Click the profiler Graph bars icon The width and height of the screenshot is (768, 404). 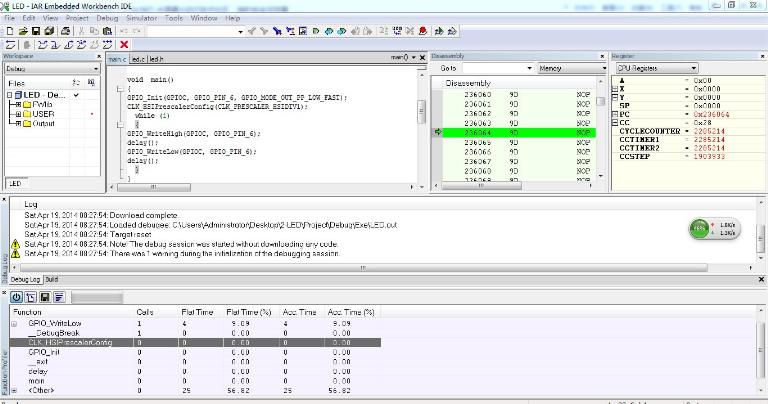pyautogui.click(x=59, y=297)
